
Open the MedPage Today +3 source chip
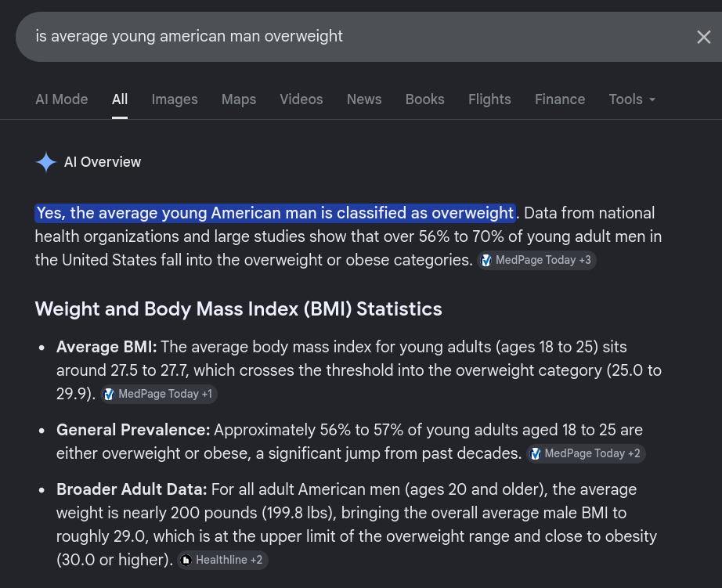click(x=536, y=260)
